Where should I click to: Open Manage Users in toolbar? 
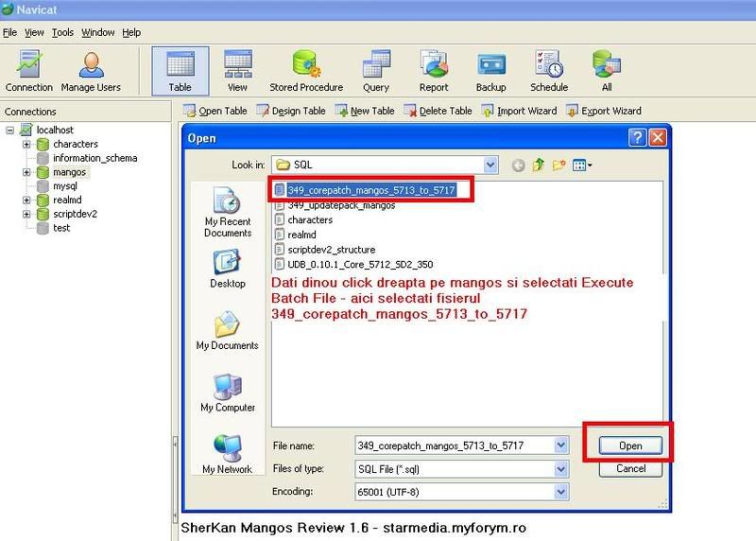pos(91,71)
